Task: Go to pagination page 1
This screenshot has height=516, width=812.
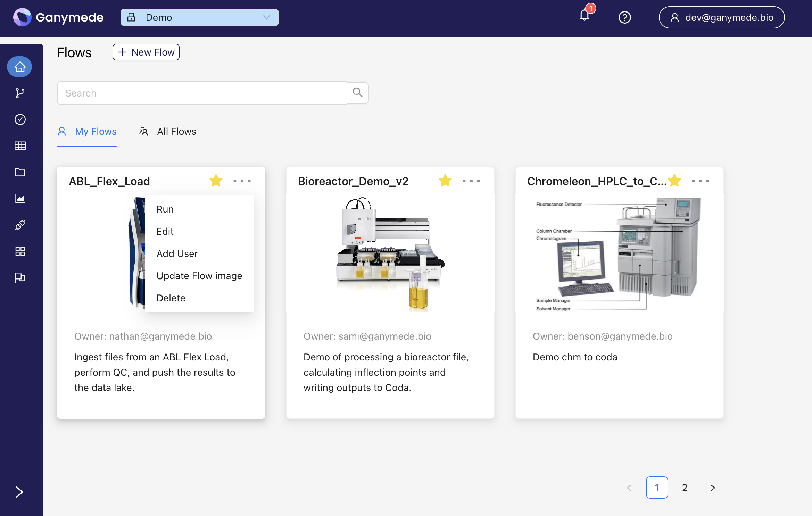Action: pos(657,488)
